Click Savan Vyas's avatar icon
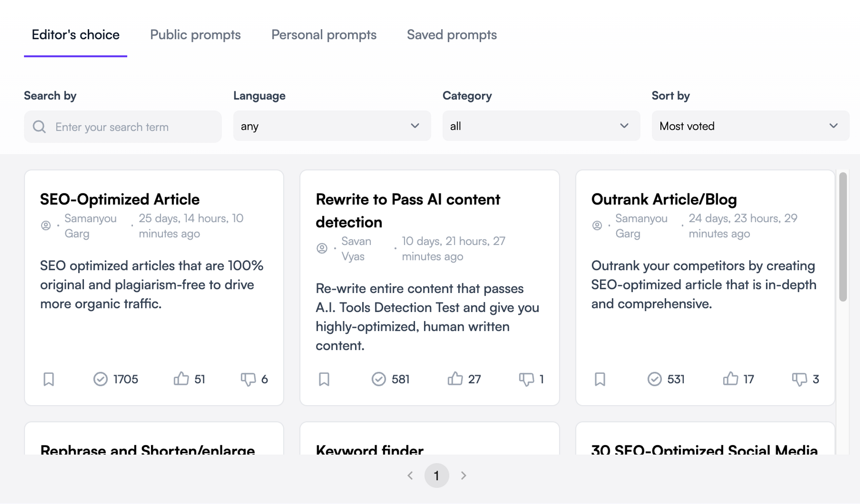This screenshot has height=504, width=860. pos(322,248)
